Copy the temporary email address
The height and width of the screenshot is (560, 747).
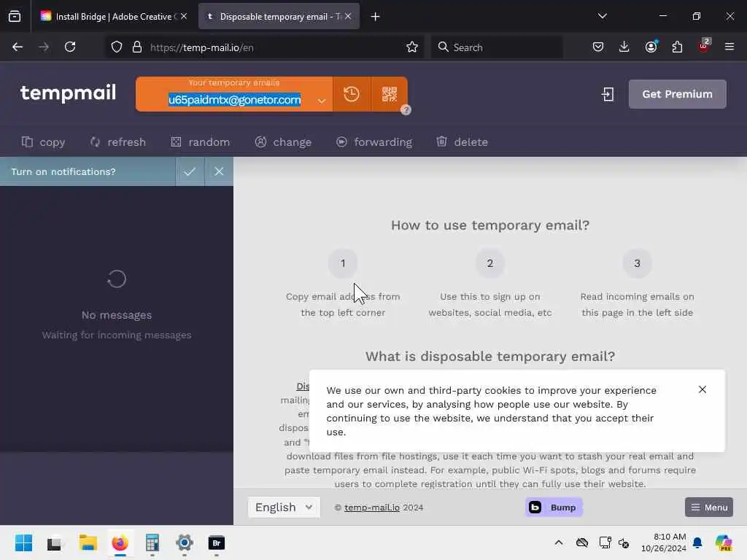(43, 142)
